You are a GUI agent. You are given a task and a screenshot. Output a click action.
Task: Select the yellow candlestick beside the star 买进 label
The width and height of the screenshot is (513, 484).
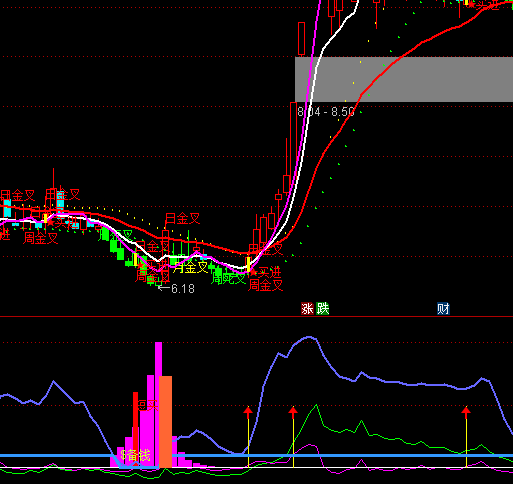248,264
